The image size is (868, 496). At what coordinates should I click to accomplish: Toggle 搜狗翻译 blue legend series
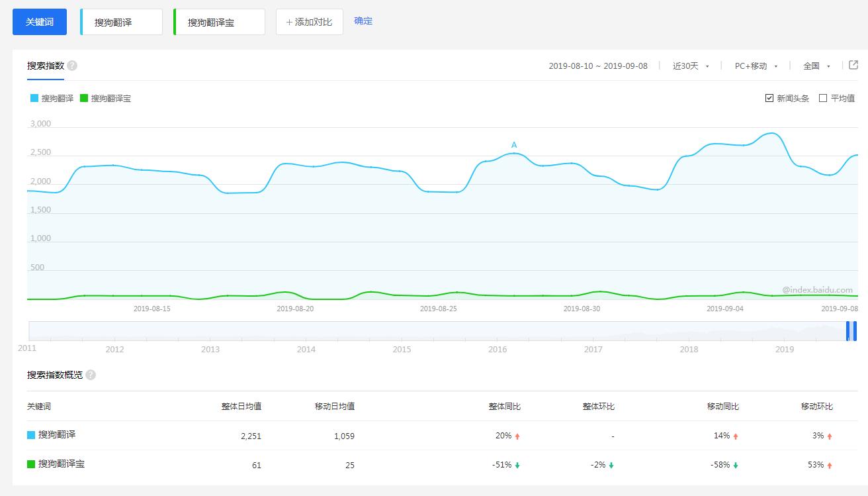click(x=52, y=98)
